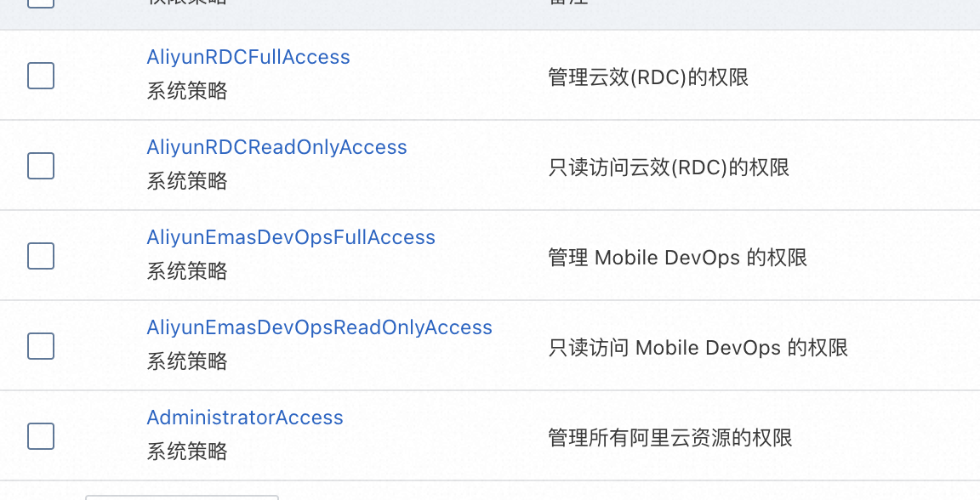Open the AdministratorAccess policy link

pyautogui.click(x=245, y=417)
